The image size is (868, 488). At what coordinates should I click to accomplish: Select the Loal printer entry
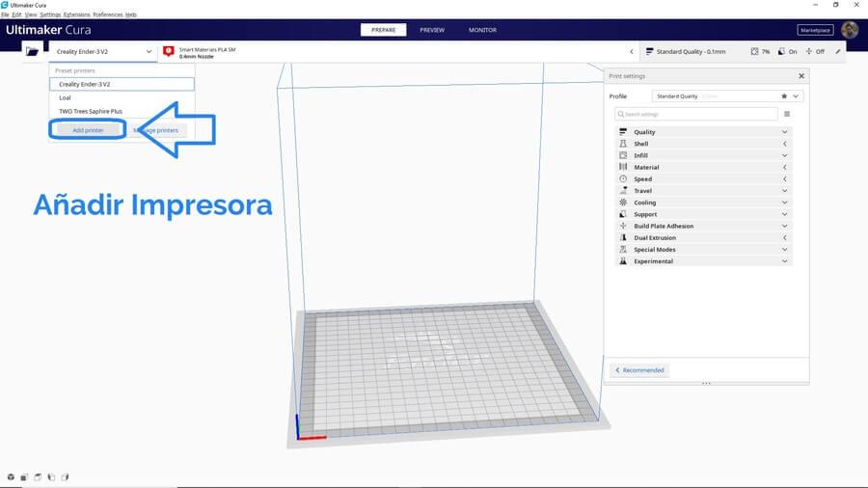122,97
